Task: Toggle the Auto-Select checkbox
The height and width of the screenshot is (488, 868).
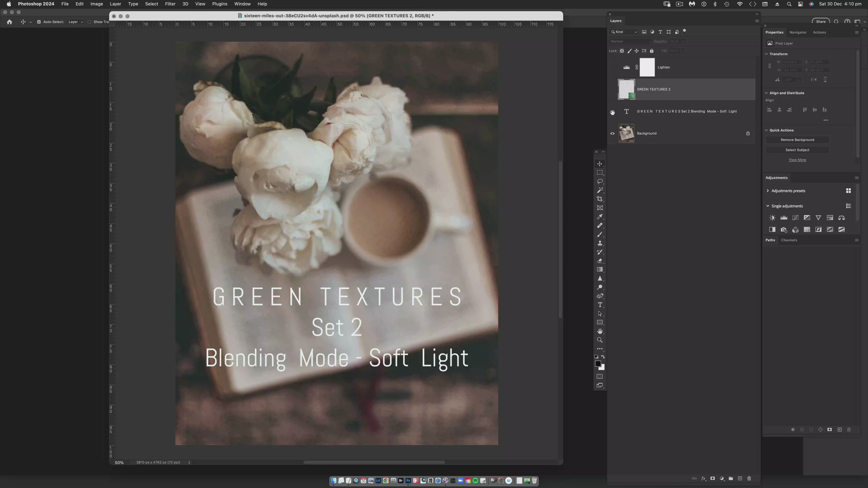Action: [39, 22]
